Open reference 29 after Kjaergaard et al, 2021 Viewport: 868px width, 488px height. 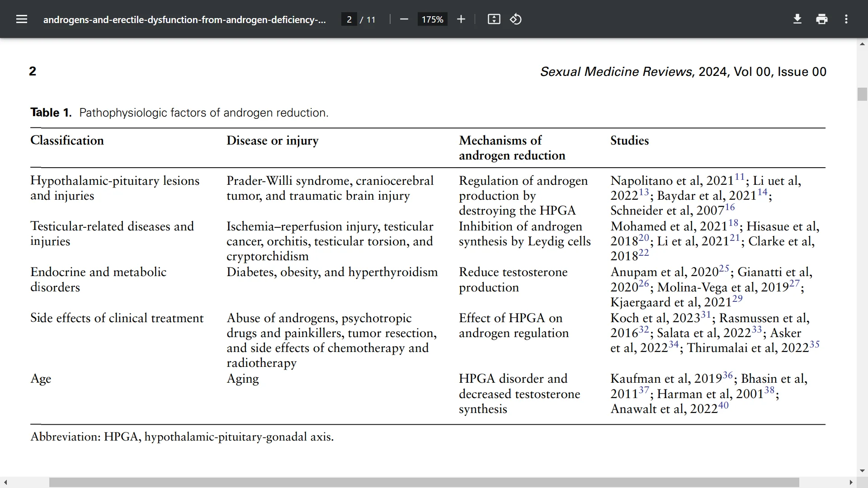tap(737, 299)
